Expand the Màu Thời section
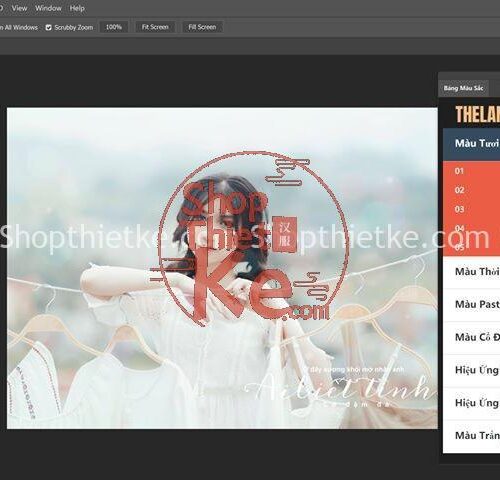 472,272
